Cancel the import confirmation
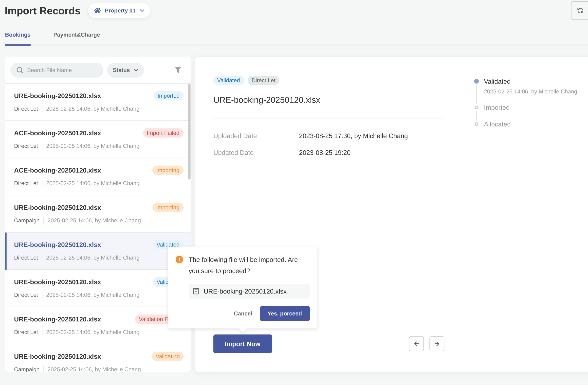588x385 pixels. coord(243,313)
